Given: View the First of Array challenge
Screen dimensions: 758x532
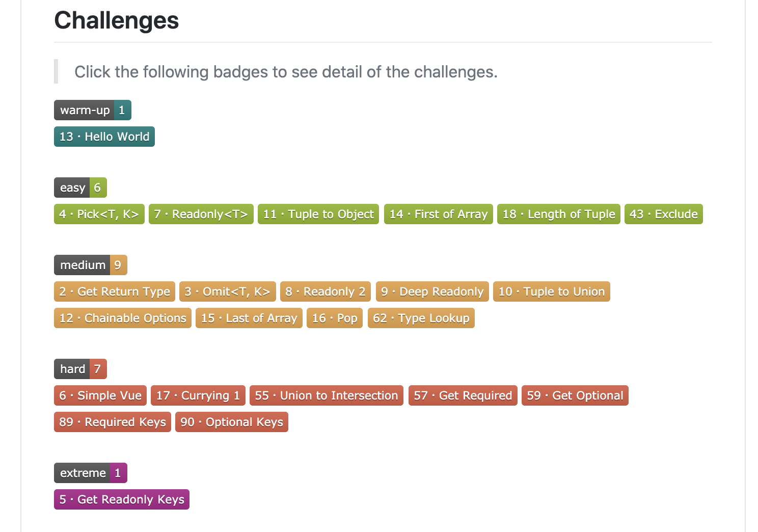Looking at the screenshot, I should pos(439,214).
